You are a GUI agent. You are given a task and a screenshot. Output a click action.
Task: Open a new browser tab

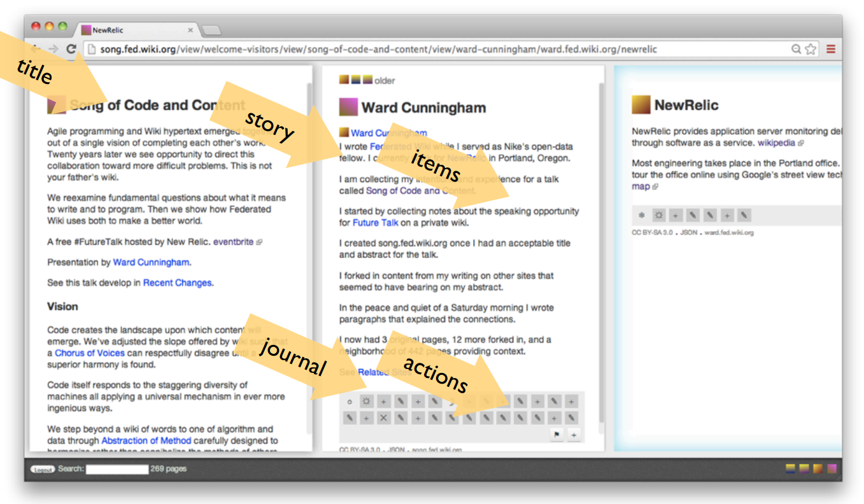[211, 30]
